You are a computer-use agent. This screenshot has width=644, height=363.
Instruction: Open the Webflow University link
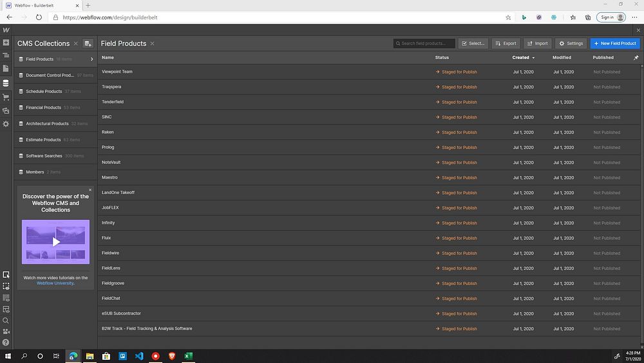[x=55, y=283]
